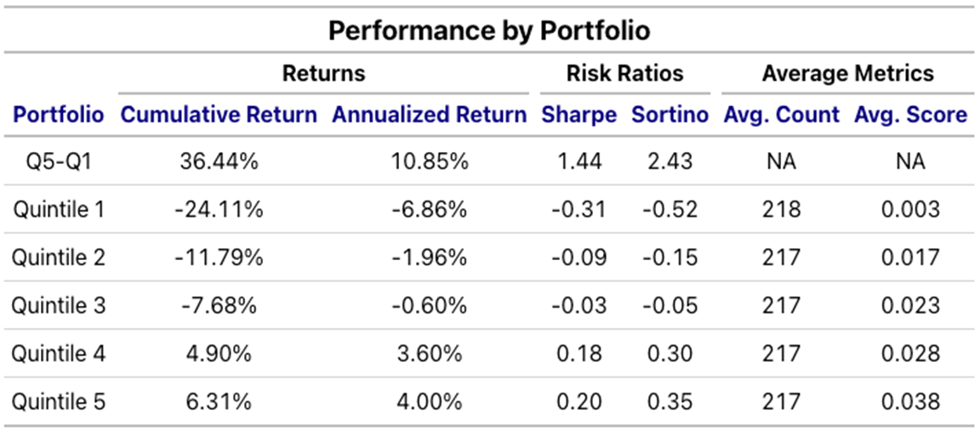Click the Annualized Return column header

(x=429, y=115)
